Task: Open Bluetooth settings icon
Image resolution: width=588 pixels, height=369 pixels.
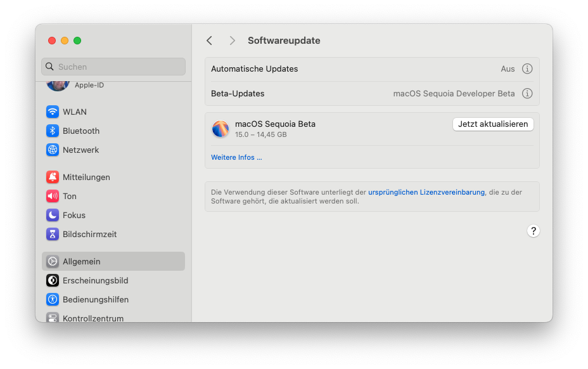Action: click(x=53, y=131)
